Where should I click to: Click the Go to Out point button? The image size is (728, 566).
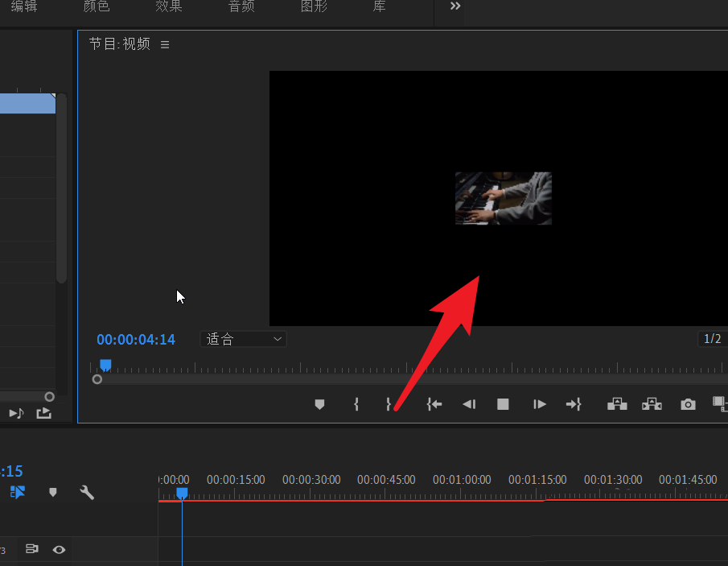tap(574, 404)
